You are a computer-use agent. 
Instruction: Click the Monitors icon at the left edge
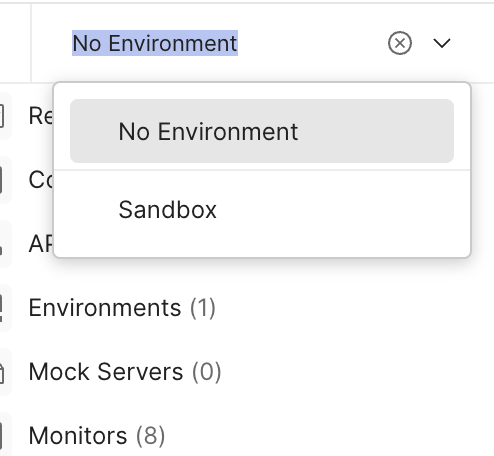[3, 435]
